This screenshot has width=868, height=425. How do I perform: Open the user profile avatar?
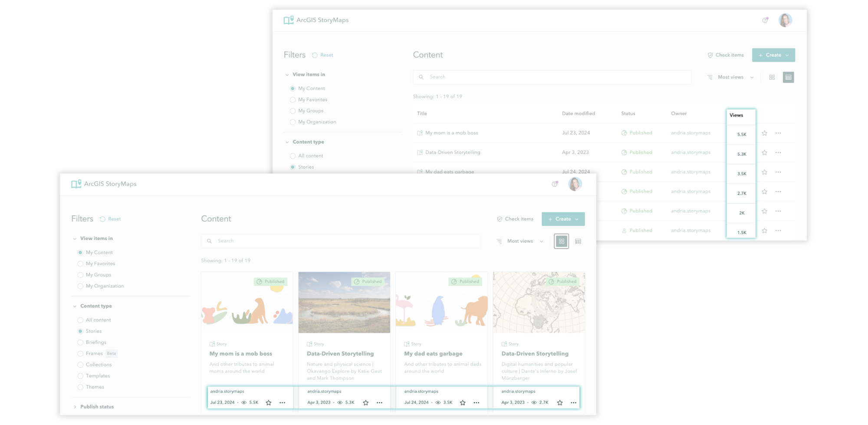click(575, 184)
